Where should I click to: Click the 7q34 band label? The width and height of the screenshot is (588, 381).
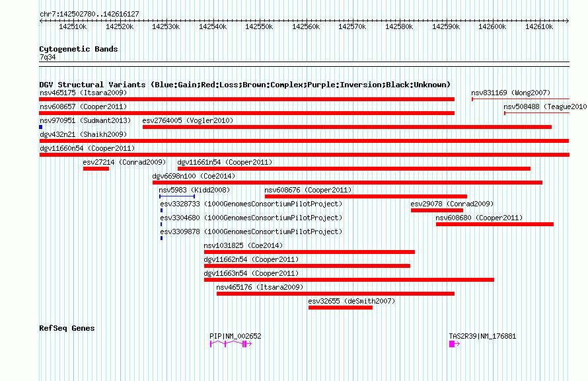click(x=48, y=57)
